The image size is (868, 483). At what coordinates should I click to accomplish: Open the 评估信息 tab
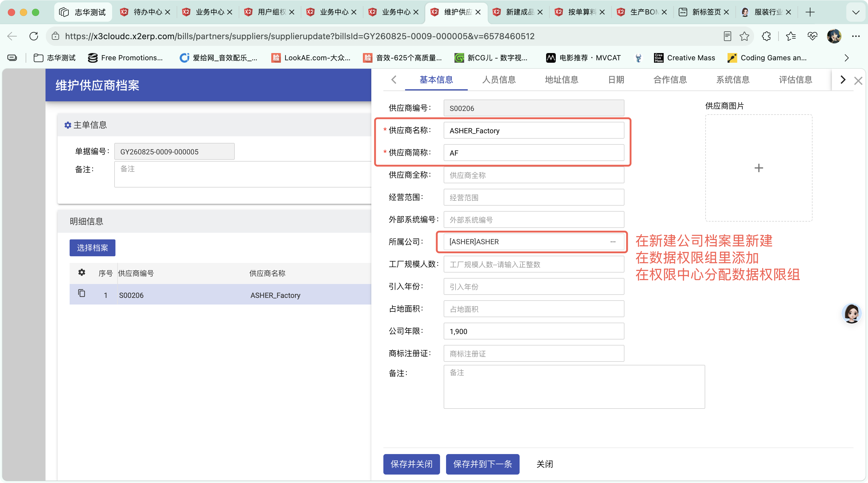pyautogui.click(x=795, y=80)
